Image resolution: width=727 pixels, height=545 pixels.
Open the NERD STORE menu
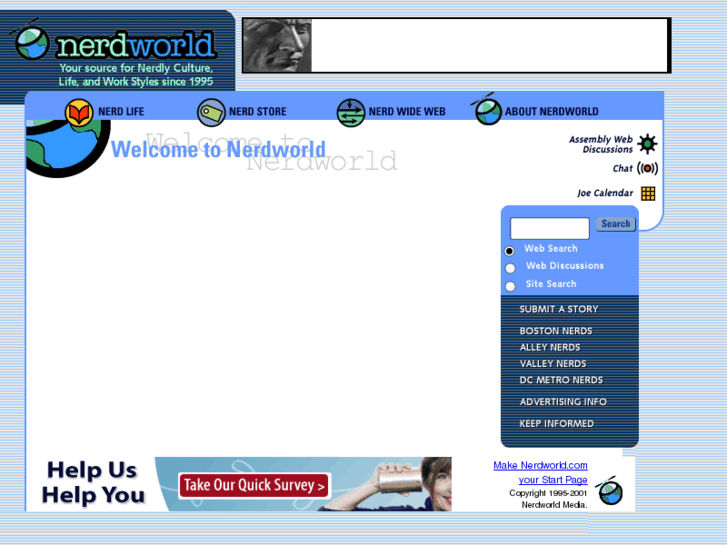(x=258, y=112)
